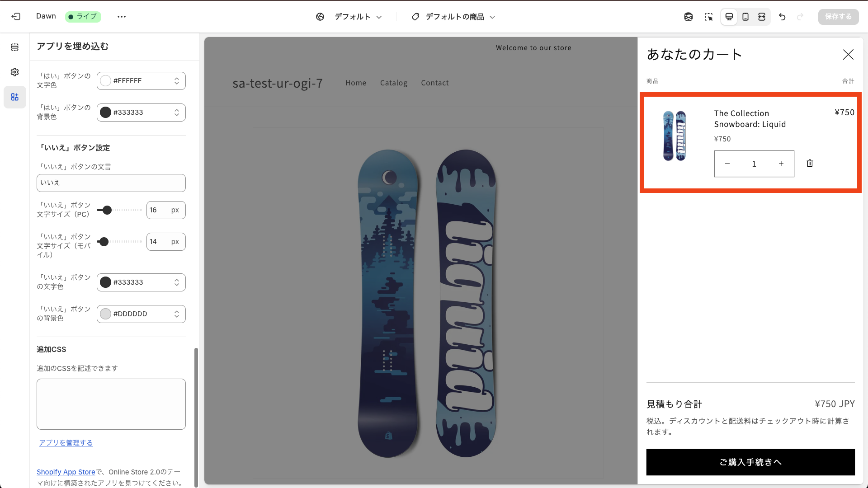Click the 「いいえ」 PC font size slider

coord(119,210)
